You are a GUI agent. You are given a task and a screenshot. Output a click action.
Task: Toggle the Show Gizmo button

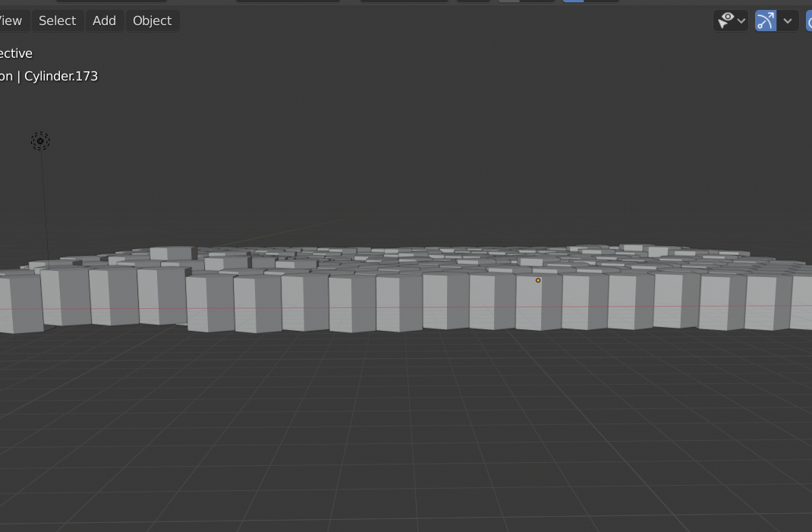point(766,20)
